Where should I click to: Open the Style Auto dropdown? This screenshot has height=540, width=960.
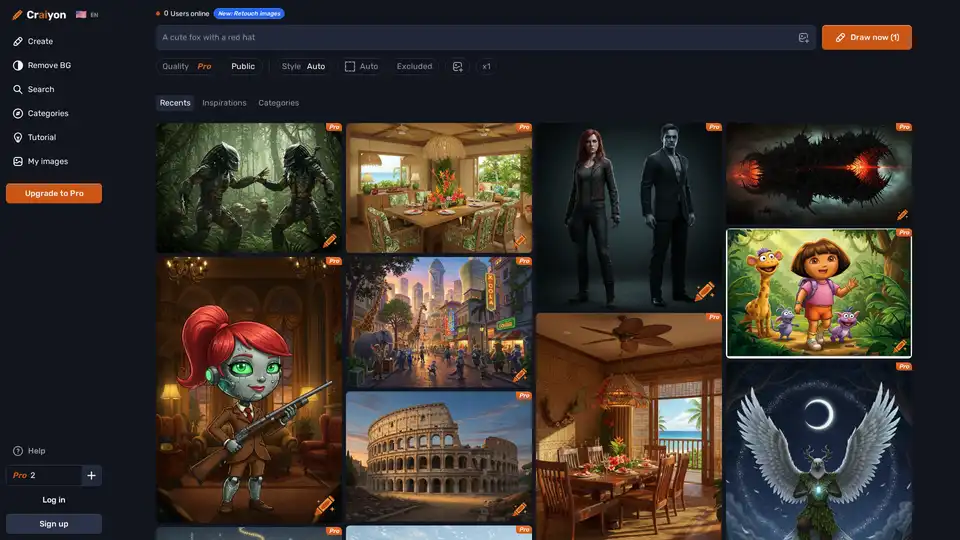(303, 66)
